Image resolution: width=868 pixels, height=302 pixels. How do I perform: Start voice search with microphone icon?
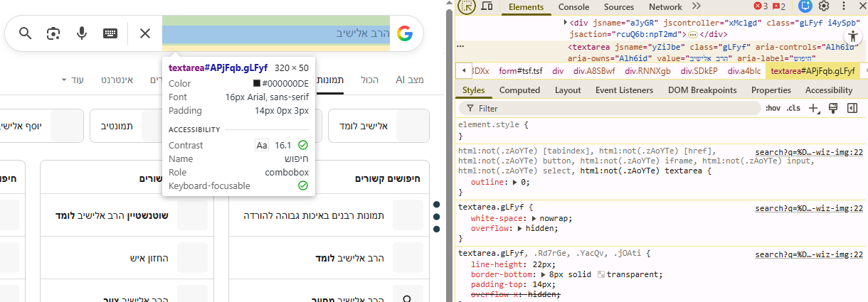[x=82, y=33]
